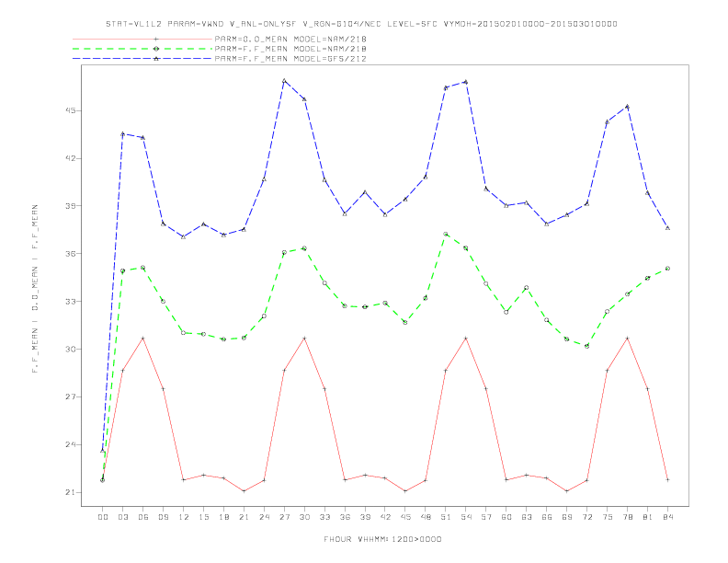
Task: Click blue GFS triangle point at forecast hour 27
Action: pos(284,81)
